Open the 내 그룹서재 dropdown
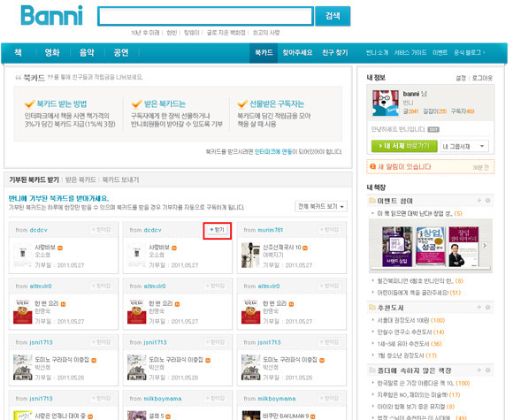513x420 pixels. [x=464, y=146]
